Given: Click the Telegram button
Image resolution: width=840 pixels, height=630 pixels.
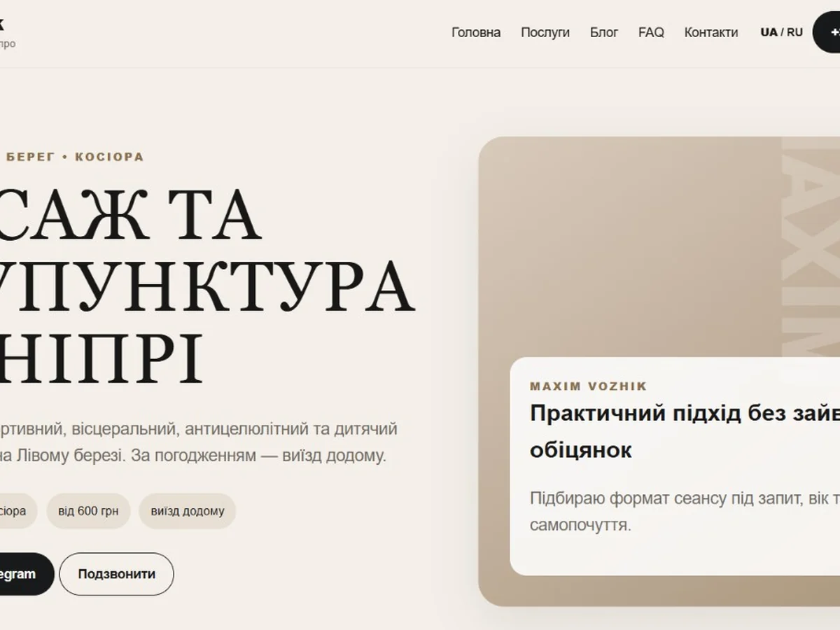Looking at the screenshot, I should coord(27,574).
